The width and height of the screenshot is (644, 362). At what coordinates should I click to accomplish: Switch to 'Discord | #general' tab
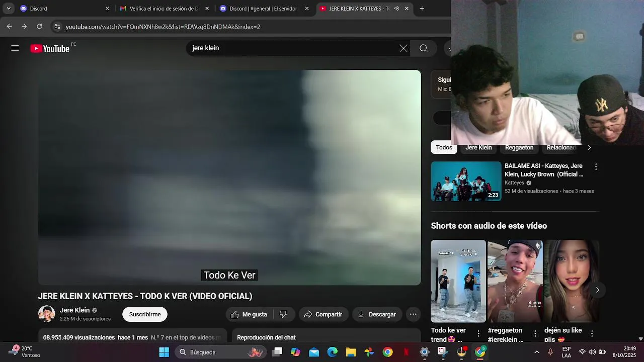click(x=264, y=9)
